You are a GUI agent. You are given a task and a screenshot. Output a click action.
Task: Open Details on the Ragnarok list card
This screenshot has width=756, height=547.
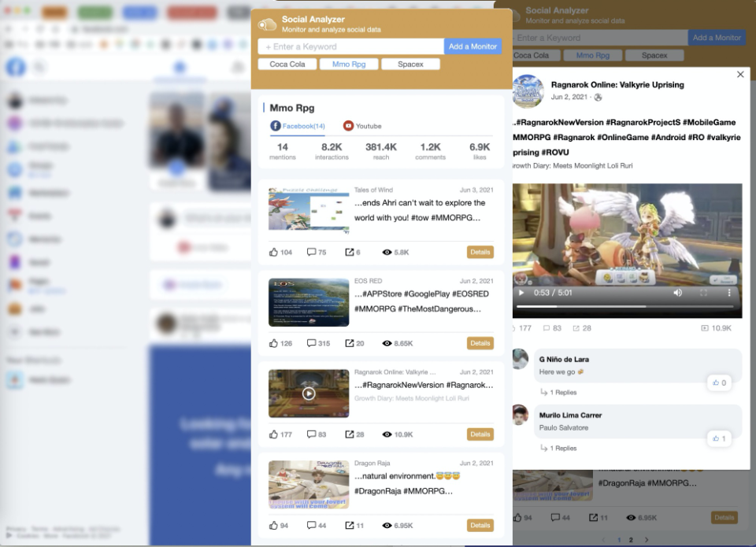pyautogui.click(x=480, y=434)
